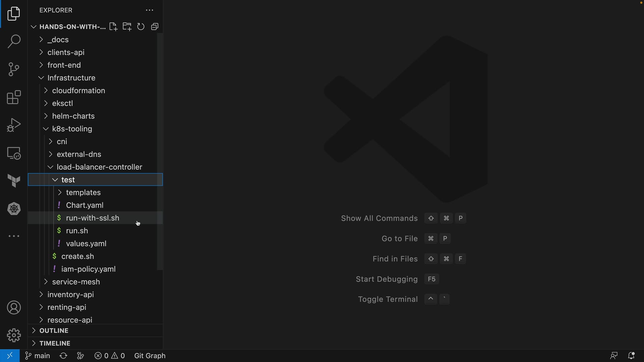Click the New File icon in explorer header

click(113, 27)
